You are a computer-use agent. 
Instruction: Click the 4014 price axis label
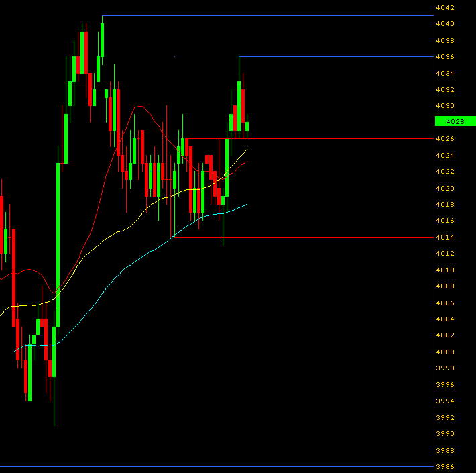445,238
